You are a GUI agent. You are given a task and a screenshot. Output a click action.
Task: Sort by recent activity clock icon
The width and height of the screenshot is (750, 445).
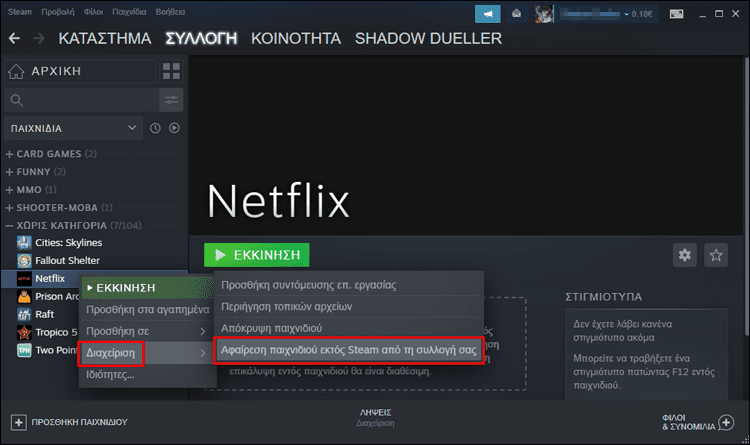[155, 128]
